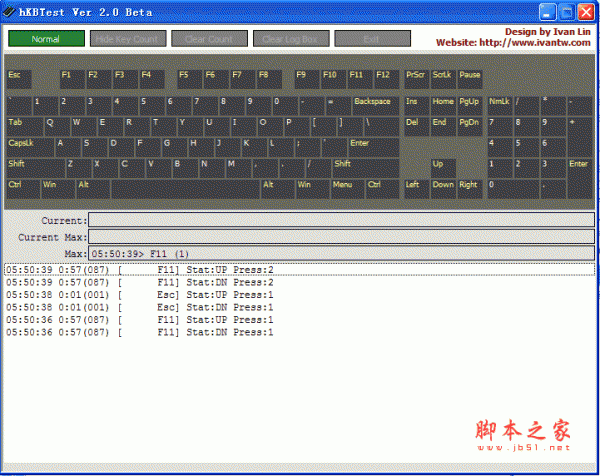Screen dimensions: 600x476
Task: Select log row Esc Stat:UP Press:1
Action: [300, 295]
